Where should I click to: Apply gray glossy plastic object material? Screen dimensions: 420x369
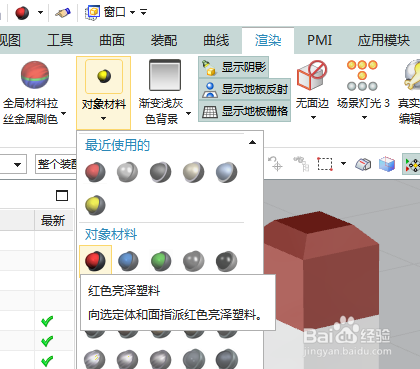(x=194, y=261)
